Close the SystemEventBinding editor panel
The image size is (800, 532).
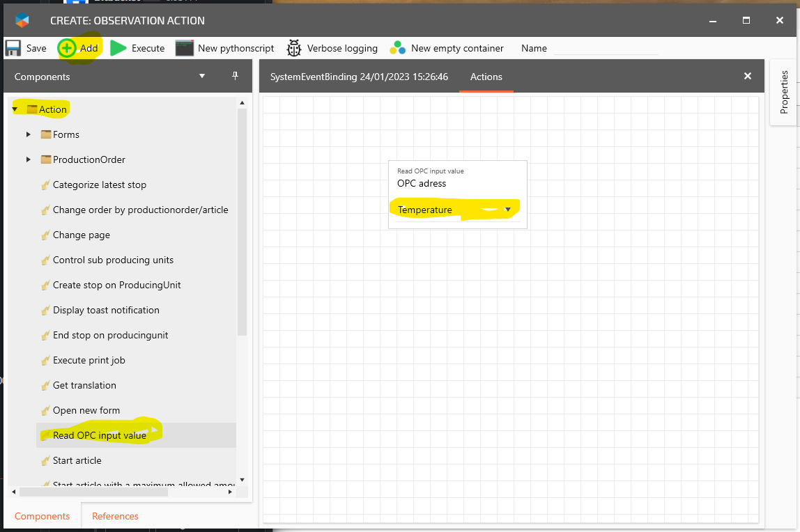747,76
